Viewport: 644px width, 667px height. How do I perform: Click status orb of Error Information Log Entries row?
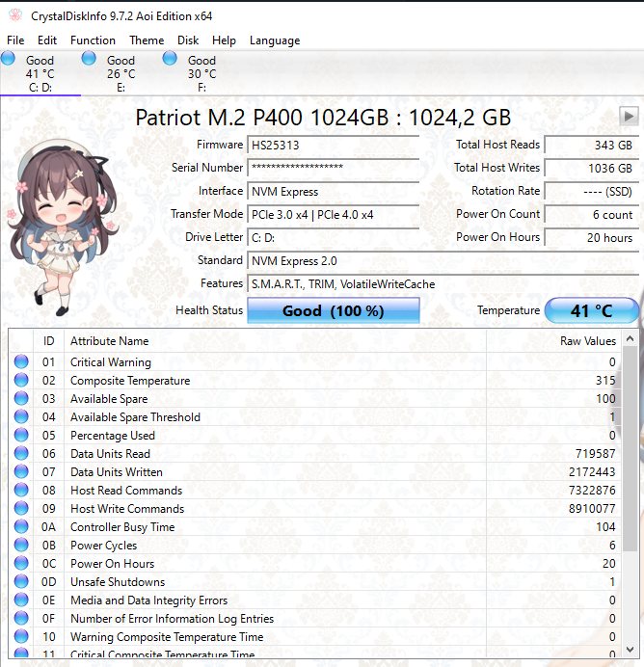point(21,618)
